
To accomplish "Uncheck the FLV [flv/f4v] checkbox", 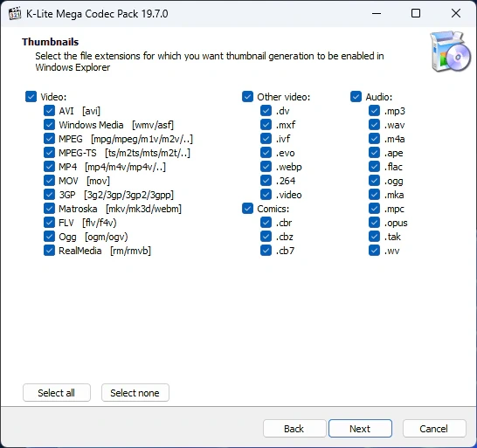I will click(x=49, y=223).
